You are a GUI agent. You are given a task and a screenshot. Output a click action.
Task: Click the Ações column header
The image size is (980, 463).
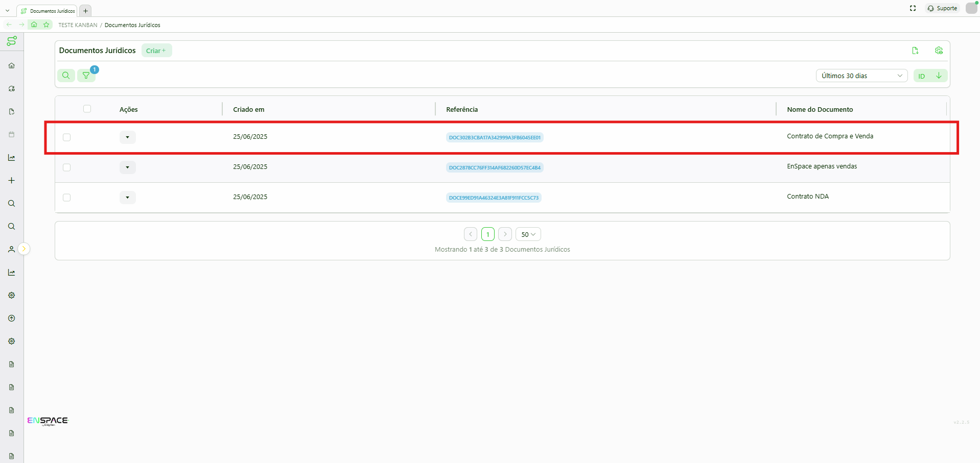(x=129, y=109)
